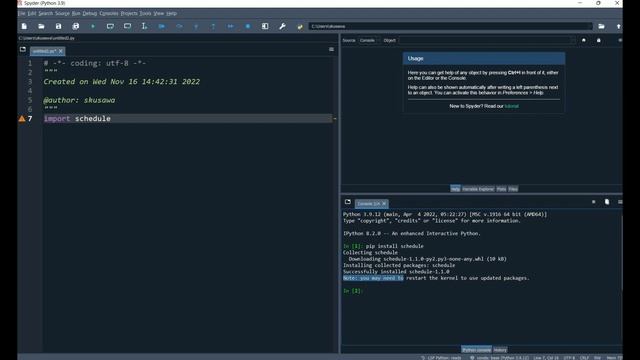Select the Console 1/A tab

coord(368,203)
